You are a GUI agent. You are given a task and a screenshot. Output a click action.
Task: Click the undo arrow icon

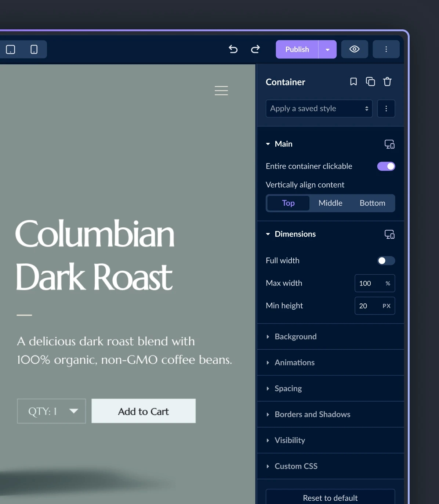pos(233,49)
